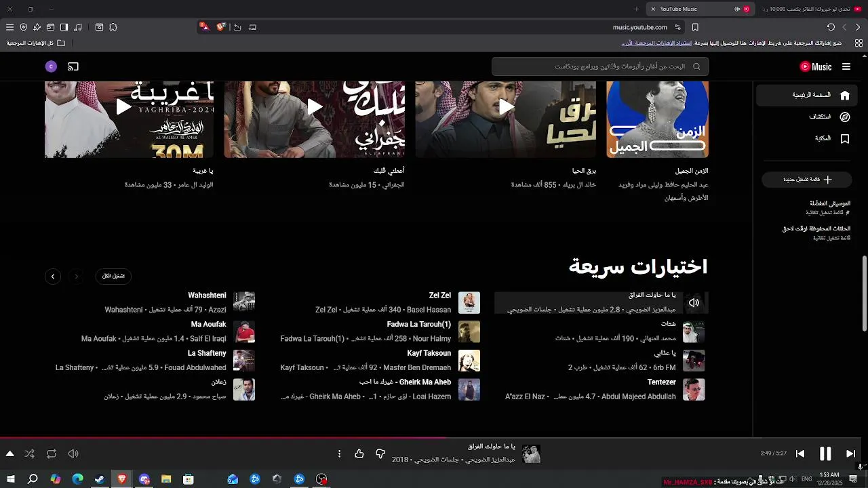
Task: Open the Nour Halmy artist link
Action: click(432, 338)
